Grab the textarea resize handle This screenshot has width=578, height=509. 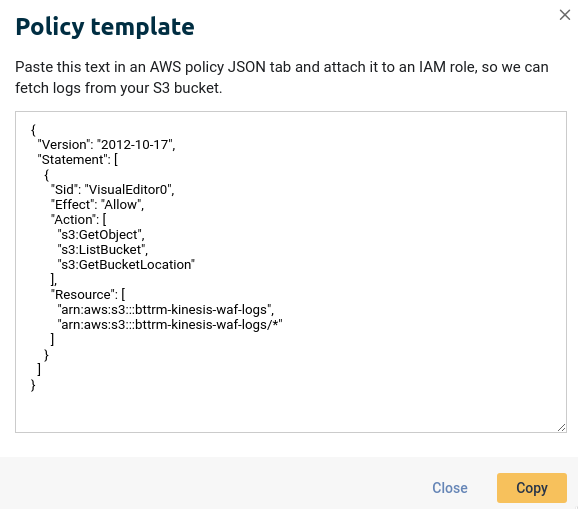point(561,428)
